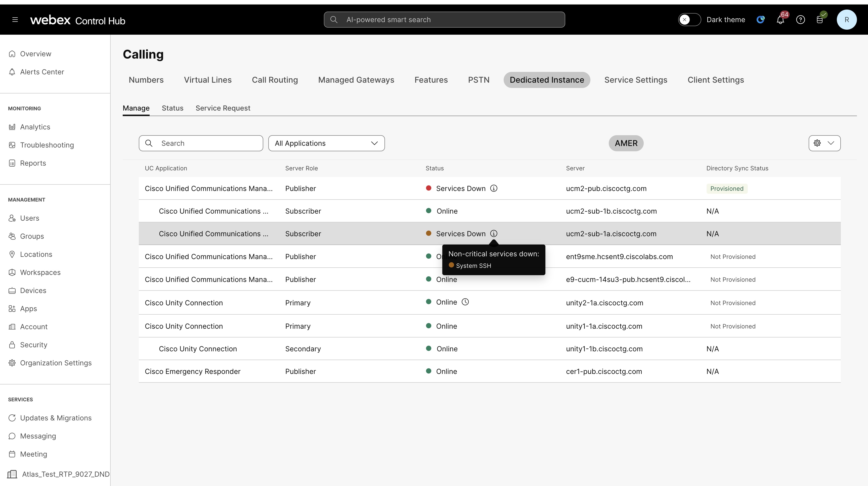This screenshot has height=486, width=868.
Task: Show info for ucm2-pub Services Down
Action: (x=494, y=188)
